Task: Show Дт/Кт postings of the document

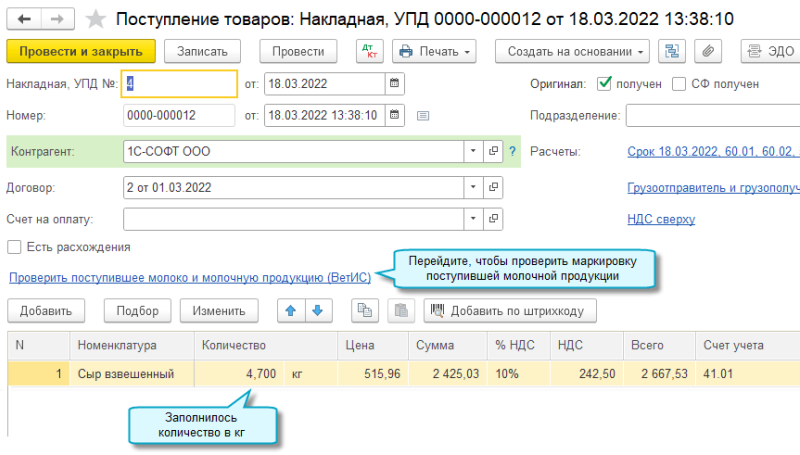Action: [369, 52]
